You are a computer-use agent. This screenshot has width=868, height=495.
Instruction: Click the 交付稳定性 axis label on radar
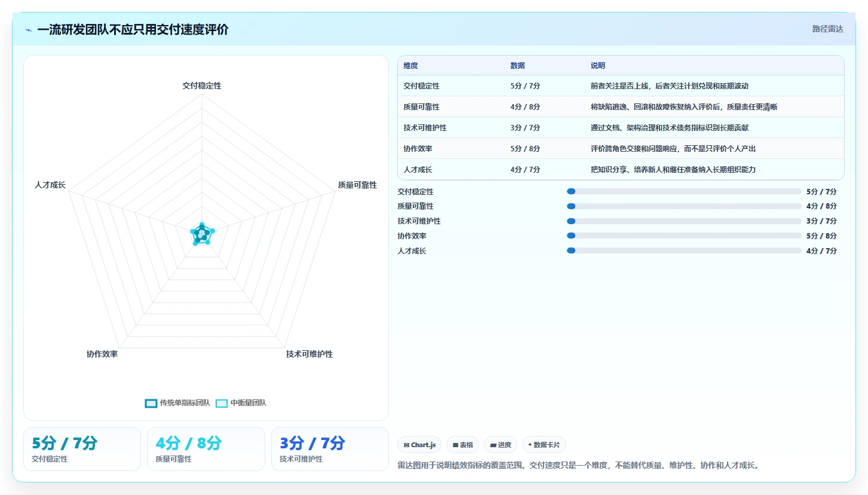pyautogui.click(x=202, y=86)
